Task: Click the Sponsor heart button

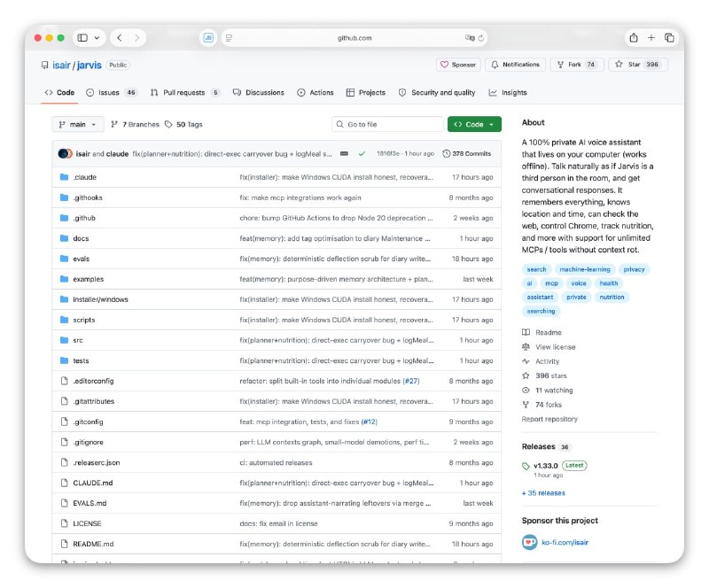Action: click(458, 65)
